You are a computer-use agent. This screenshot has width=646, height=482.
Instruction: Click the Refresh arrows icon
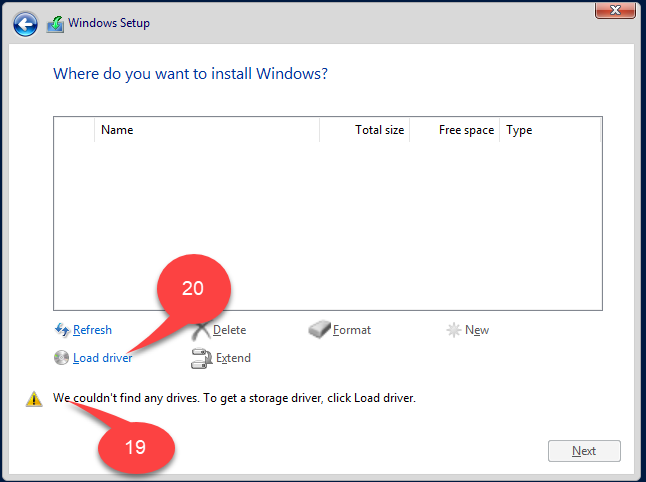coord(62,330)
